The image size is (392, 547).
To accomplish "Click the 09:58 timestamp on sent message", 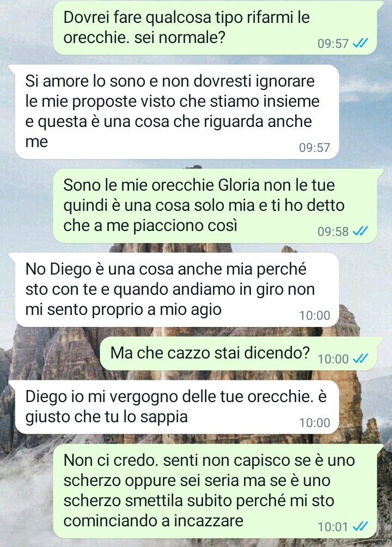I will [333, 232].
